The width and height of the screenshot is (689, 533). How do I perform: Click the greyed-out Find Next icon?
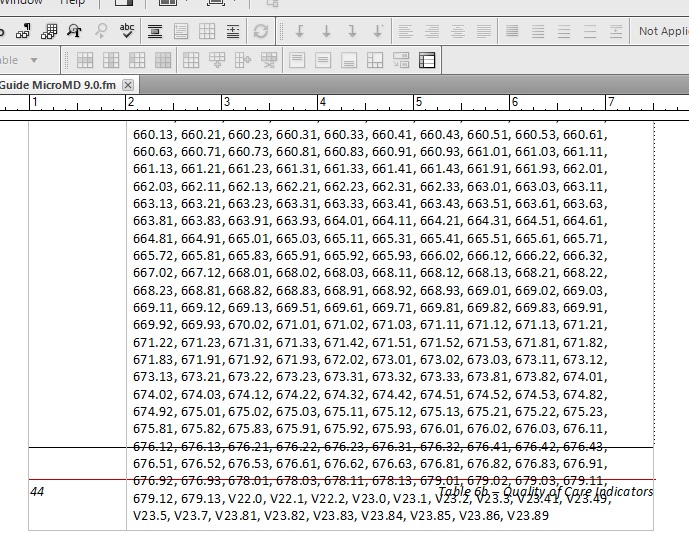[x=101, y=31]
